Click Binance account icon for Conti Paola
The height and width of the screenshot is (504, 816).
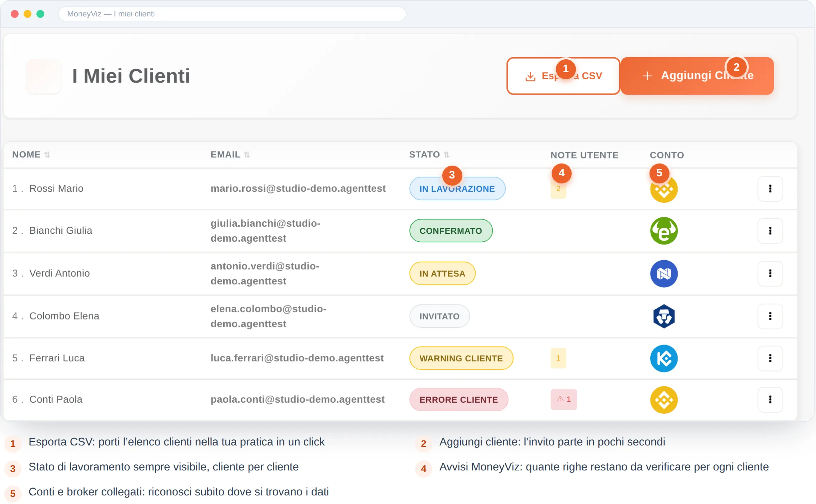664,400
